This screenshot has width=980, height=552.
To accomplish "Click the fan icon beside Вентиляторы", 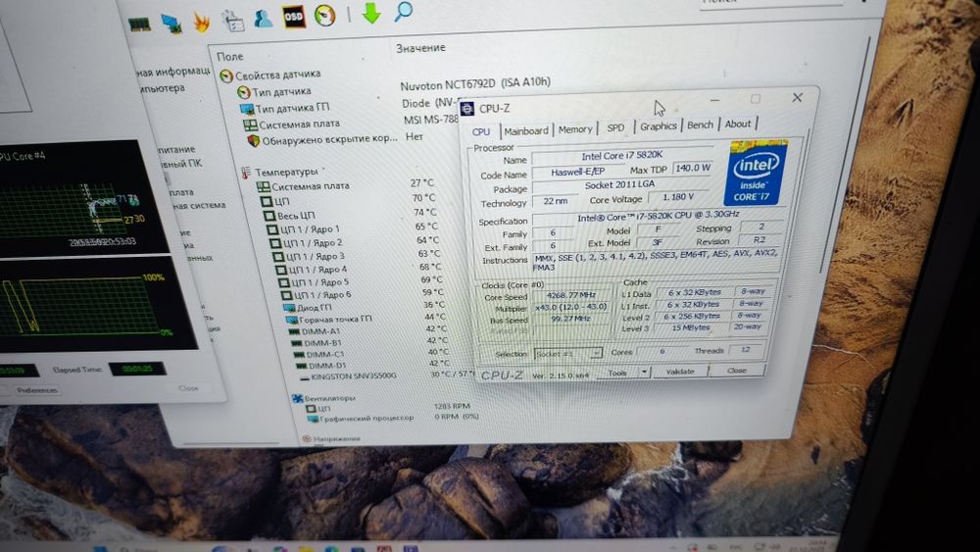I will (298, 398).
